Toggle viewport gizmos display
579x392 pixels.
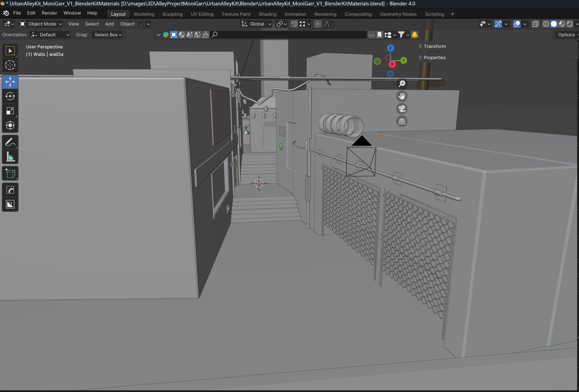[x=498, y=24]
